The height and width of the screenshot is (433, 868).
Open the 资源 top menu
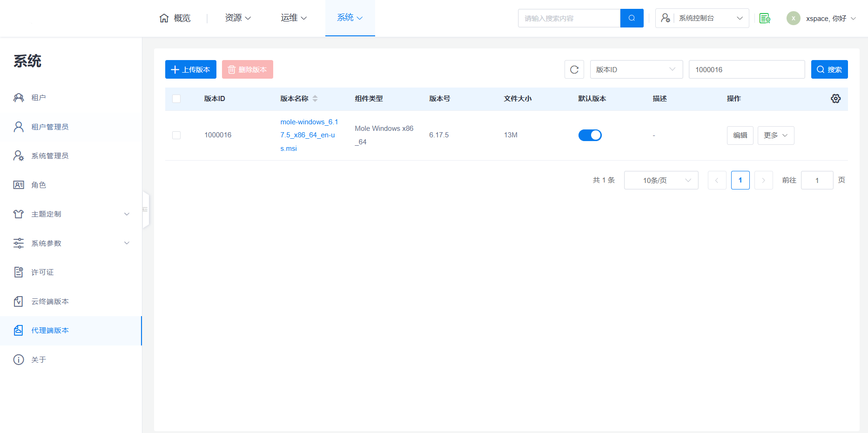tap(238, 18)
